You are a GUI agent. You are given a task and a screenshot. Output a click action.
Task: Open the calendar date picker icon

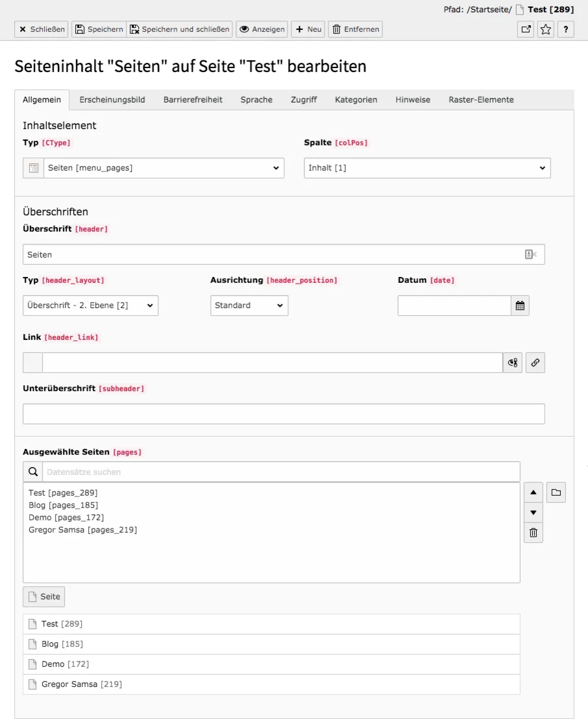(520, 306)
